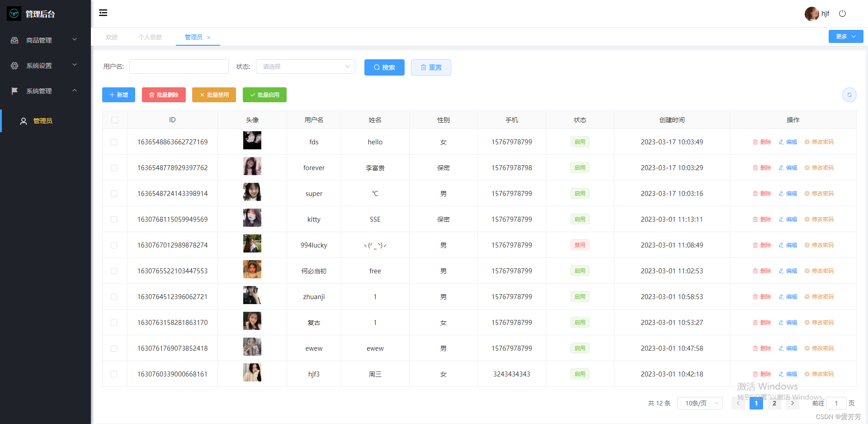Click the green 批量启用 button
Screen dimensions: 868x424
pos(264,95)
